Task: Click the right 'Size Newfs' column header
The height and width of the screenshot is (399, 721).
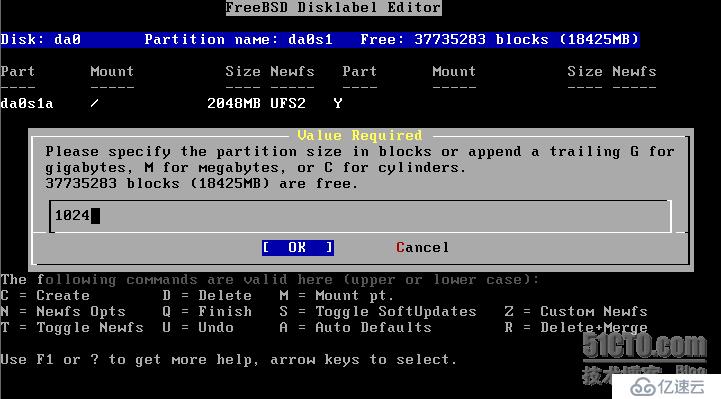Action: point(612,71)
